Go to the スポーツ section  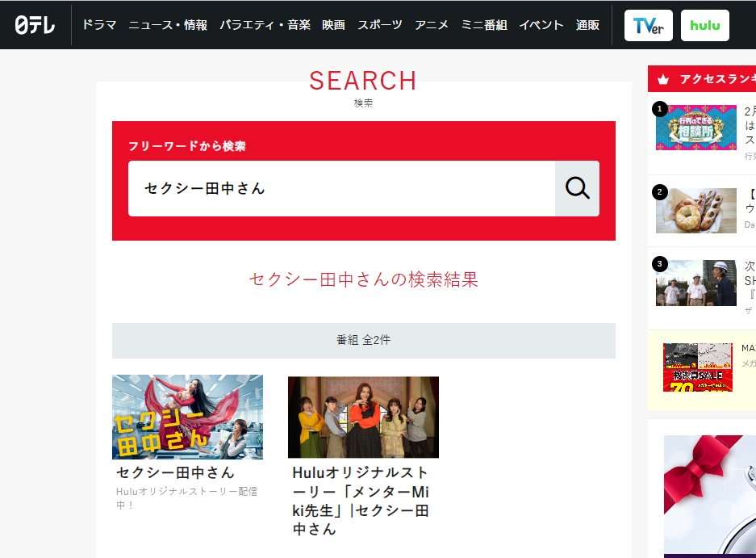click(x=379, y=25)
